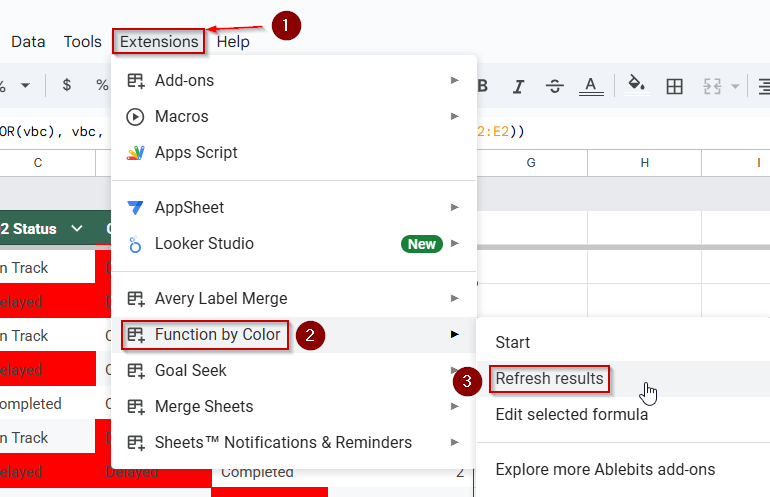This screenshot has width=770, height=497.
Task: Open Apps Script
Action: [x=294, y=153]
